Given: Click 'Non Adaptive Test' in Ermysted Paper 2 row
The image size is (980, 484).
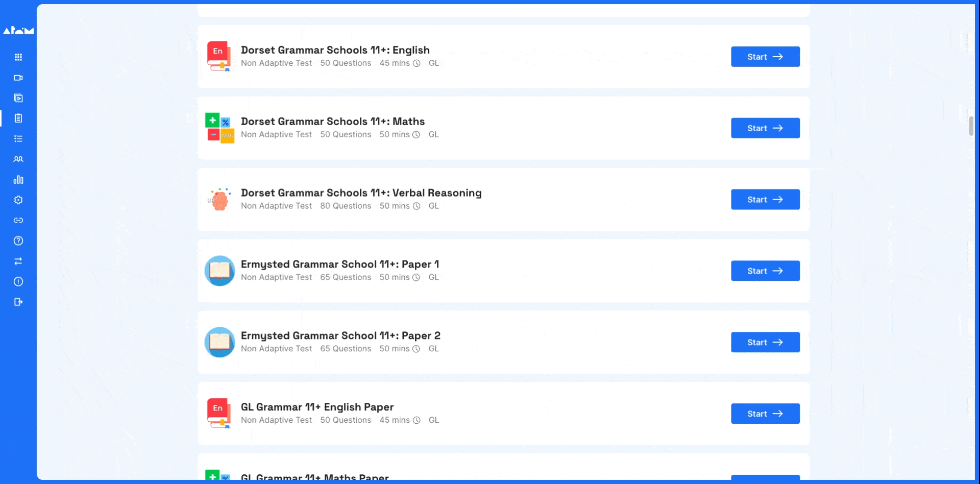Looking at the screenshot, I should click(276, 349).
